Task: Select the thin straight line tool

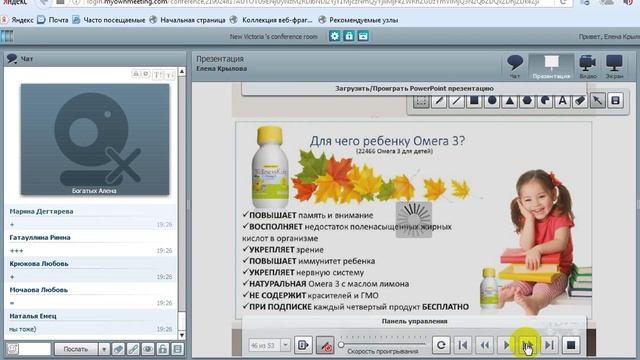Action: (456, 100)
